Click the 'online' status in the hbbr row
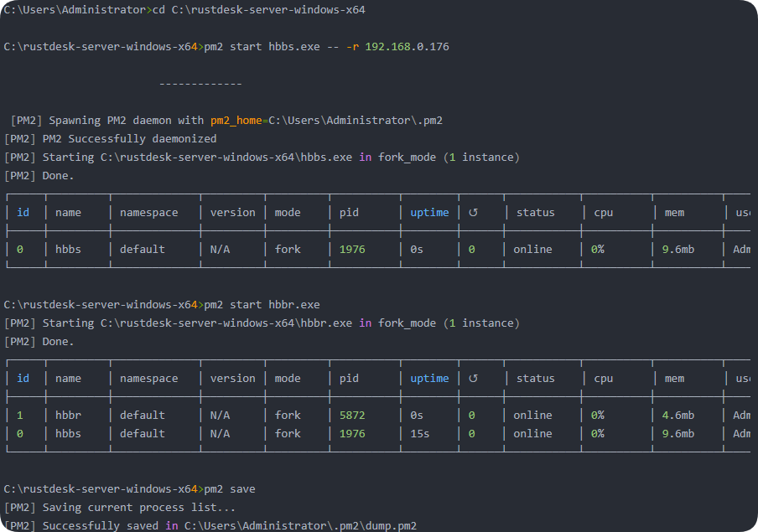758x532 pixels. tap(532, 416)
